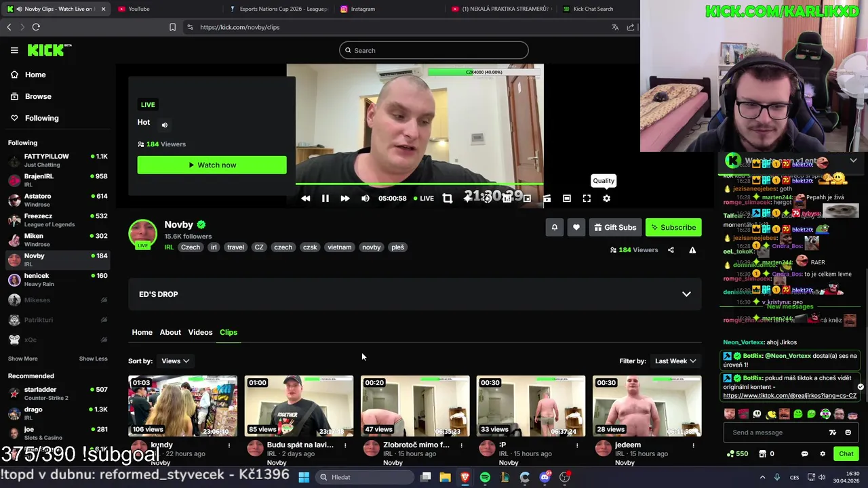Image resolution: width=868 pixels, height=488 pixels.
Task: Open the Kick hamburger sidebar menu
Action: point(14,50)
